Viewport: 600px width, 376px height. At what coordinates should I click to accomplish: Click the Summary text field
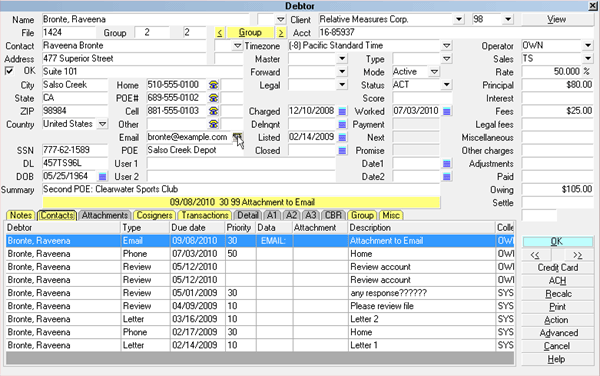tap(241, 189)
